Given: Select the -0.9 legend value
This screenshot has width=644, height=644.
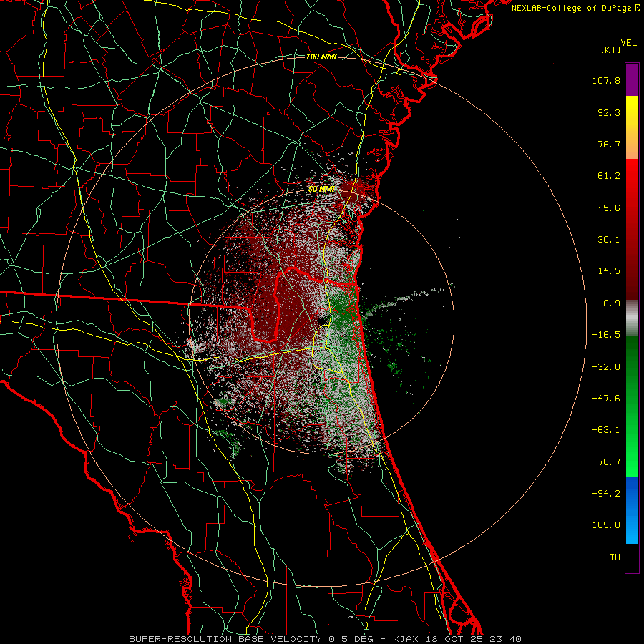Looking at the screenshot, I should (x=609, y=303).
